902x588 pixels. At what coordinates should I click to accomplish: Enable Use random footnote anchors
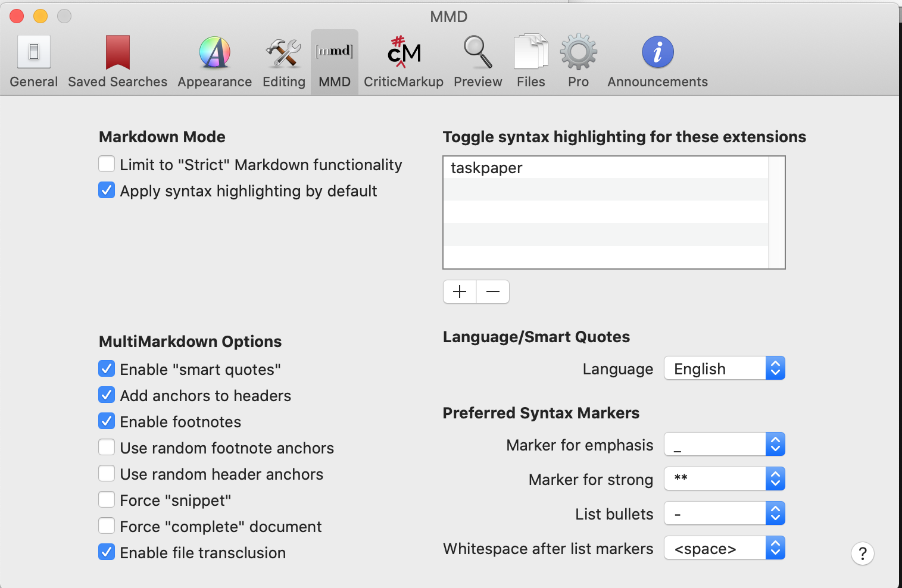click(107, 448)
